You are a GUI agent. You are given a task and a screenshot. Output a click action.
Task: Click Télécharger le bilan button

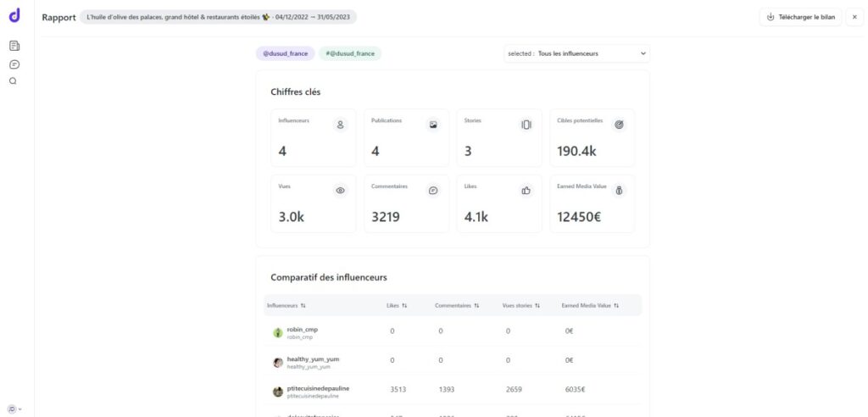point(799,17)
